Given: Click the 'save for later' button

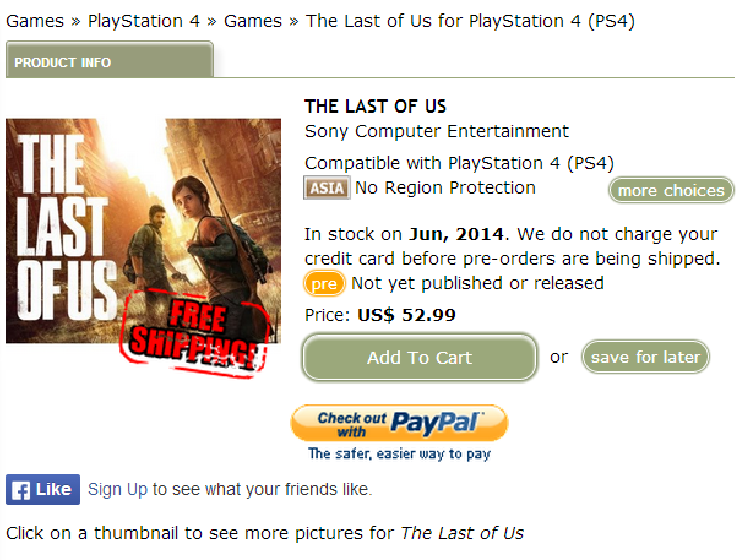Looking at the screenshot, I should 645,357.
